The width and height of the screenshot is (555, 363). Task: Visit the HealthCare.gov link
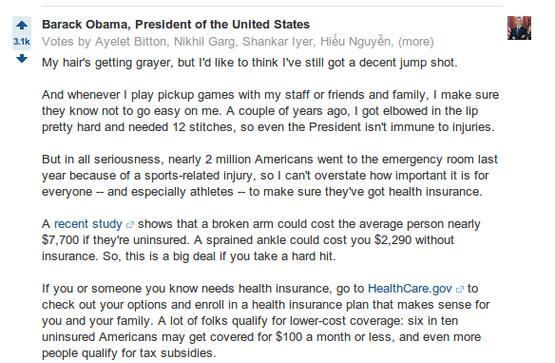(410, 288)
